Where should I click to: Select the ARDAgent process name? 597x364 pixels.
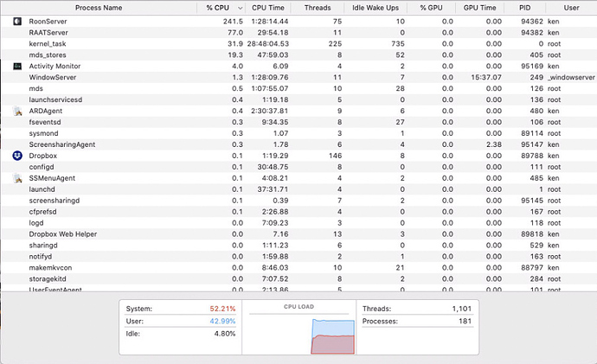point(46,111)
